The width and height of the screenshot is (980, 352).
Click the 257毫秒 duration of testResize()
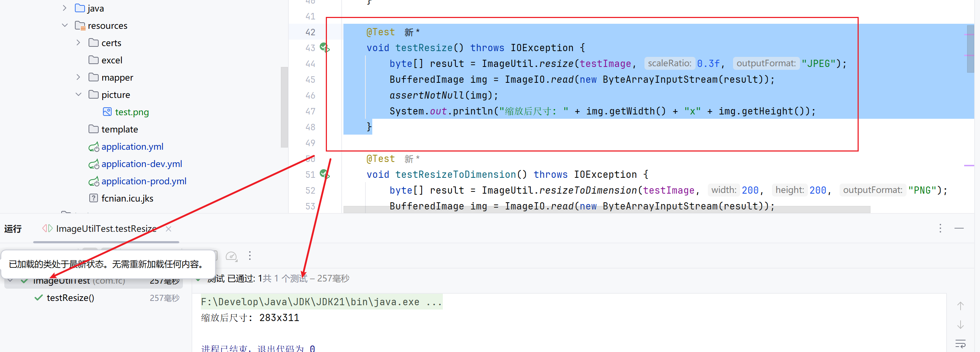point(164,298)
